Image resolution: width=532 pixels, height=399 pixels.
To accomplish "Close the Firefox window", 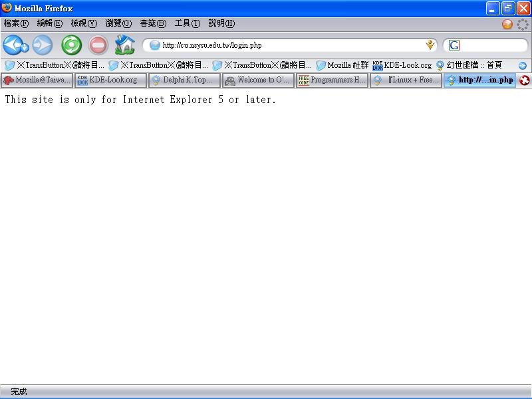I will [523, 8].
